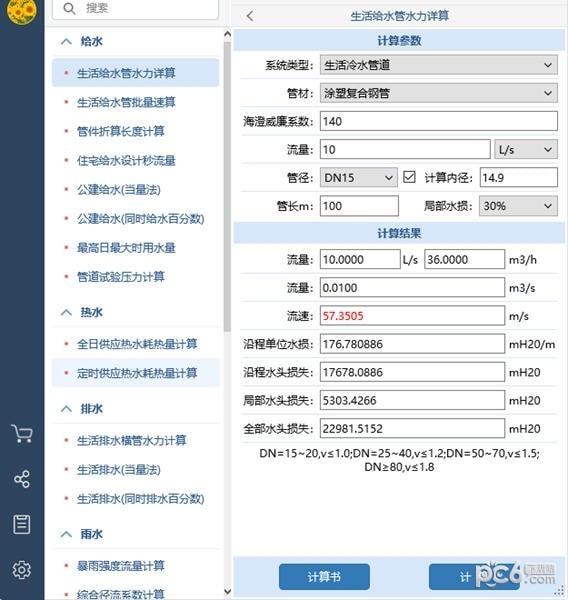The width and height of the screenshot is (568, 600).
Task: Open the 局部水损 30% dropdown
Action: [518, 206]
